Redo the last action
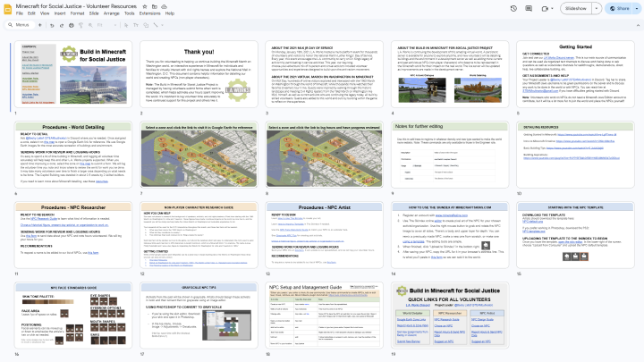 pyautogui.click(x=62, y=25)
